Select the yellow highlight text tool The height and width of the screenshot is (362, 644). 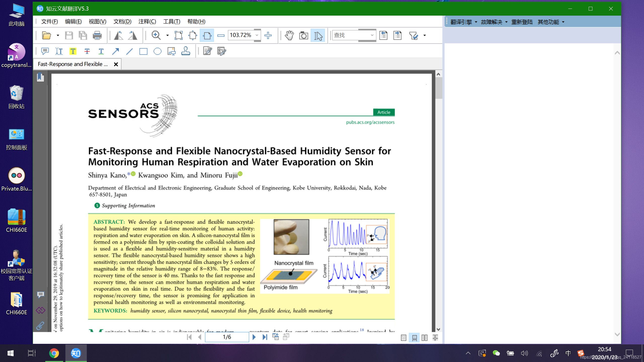pos(73,51)
